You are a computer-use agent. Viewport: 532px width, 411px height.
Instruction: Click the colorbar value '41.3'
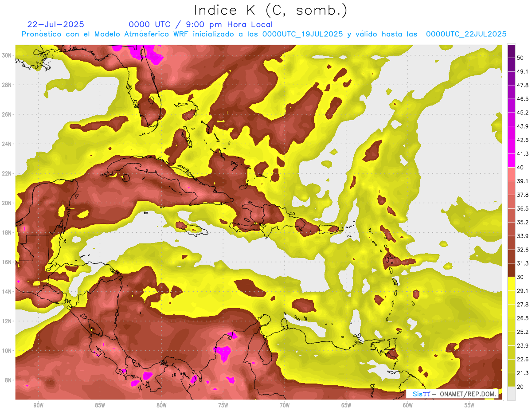click(523, 154)
